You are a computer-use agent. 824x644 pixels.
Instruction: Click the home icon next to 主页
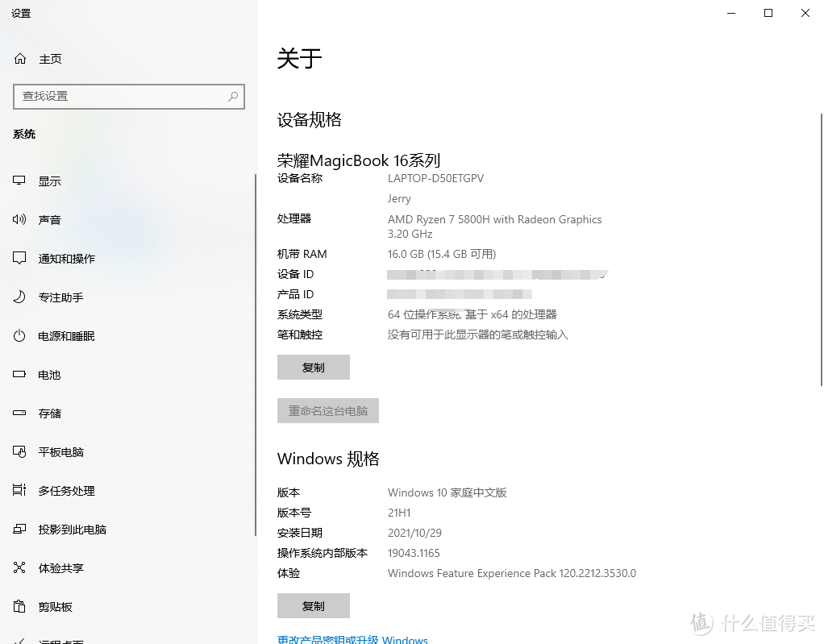click(x=19, y=58)
